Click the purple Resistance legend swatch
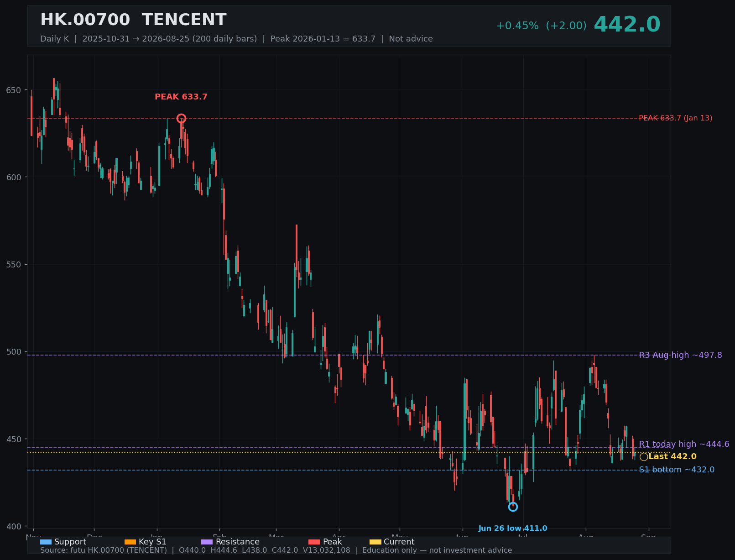This screenshot has width=735, height=560. click(207, 542)
